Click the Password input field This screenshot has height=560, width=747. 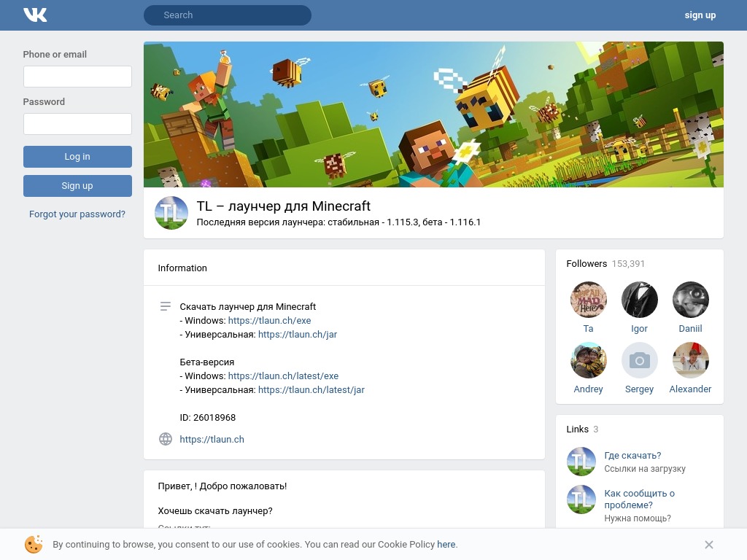pos(77,124)
